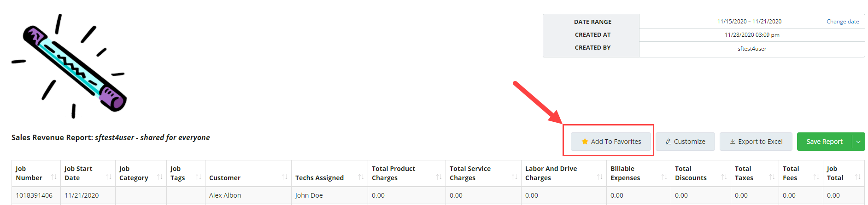The image size is (868, 205).
Task: Sort by Job Tags column arrows
Action: coord(199,177)
